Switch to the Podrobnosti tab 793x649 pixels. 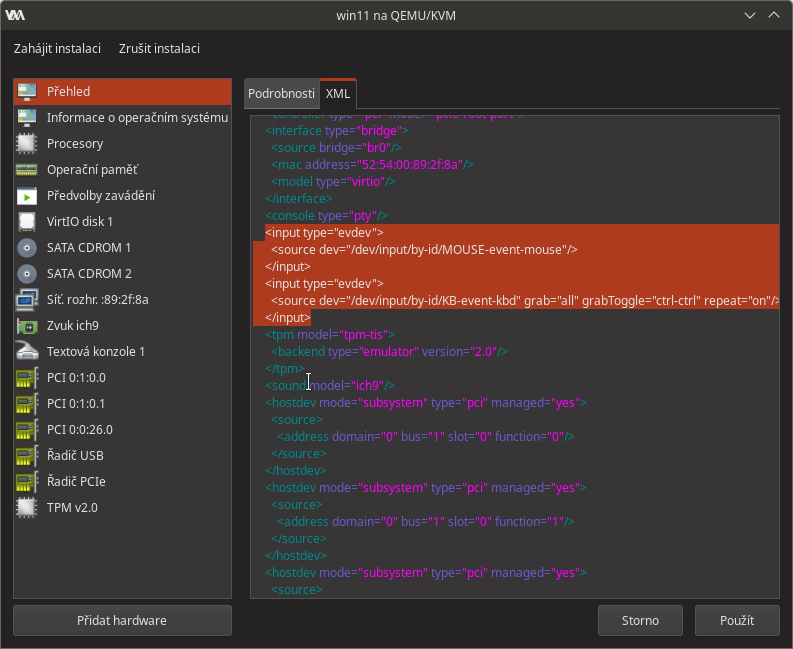pos(281,94)
